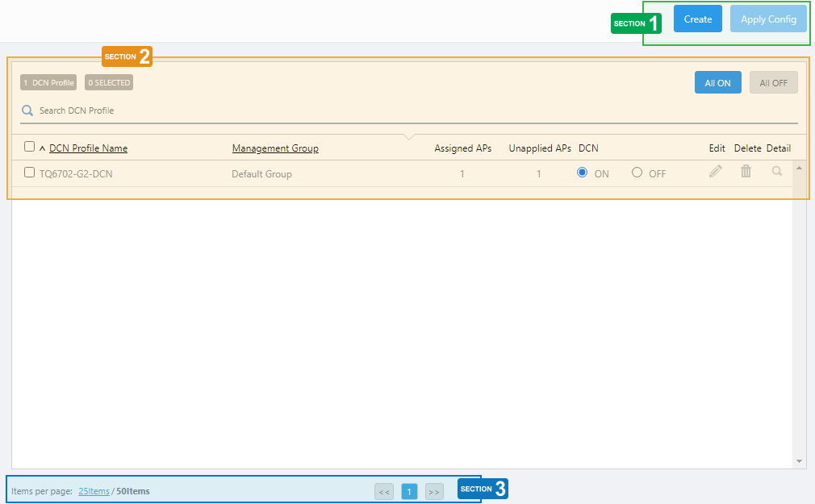This screenshot has height=504, width=815.
Task: Sort by the DCN Profile Name column
Action: [x=88, y=148]
